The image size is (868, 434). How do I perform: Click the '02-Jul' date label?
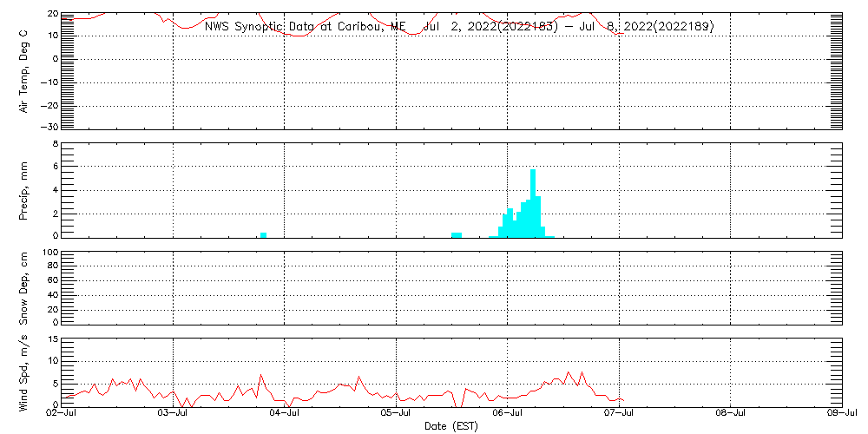point(62,413)
